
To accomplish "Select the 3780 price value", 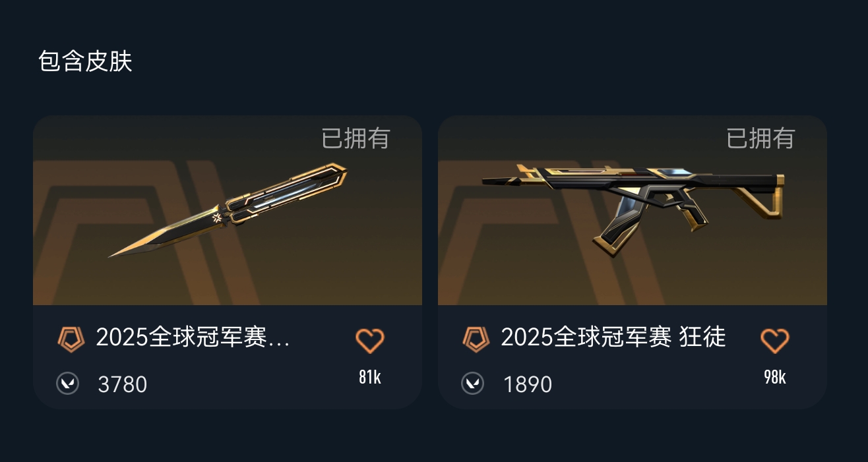I will (x=123, y=384).
